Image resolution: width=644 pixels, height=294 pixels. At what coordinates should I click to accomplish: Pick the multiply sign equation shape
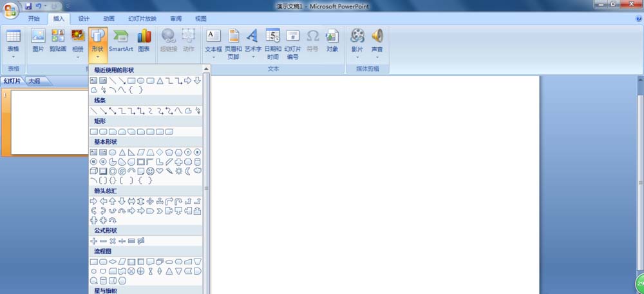pyautogui.click(x=112, y=241)
